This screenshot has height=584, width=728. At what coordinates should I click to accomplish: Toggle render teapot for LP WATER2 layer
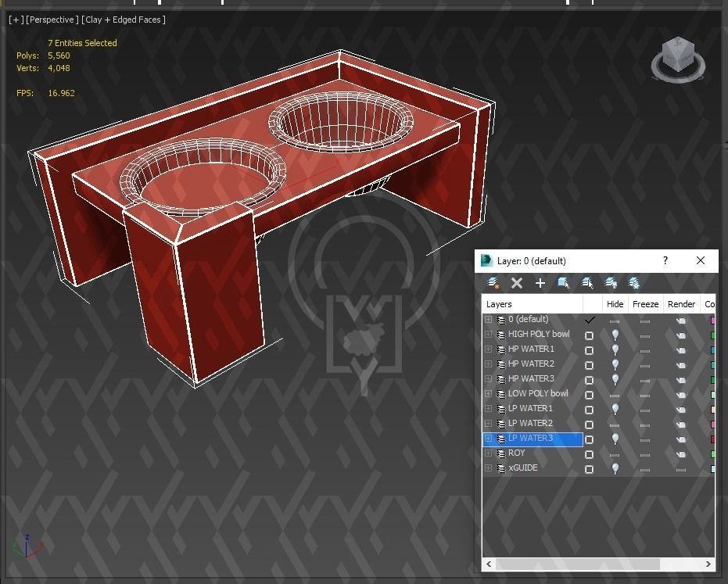(681, 425)
